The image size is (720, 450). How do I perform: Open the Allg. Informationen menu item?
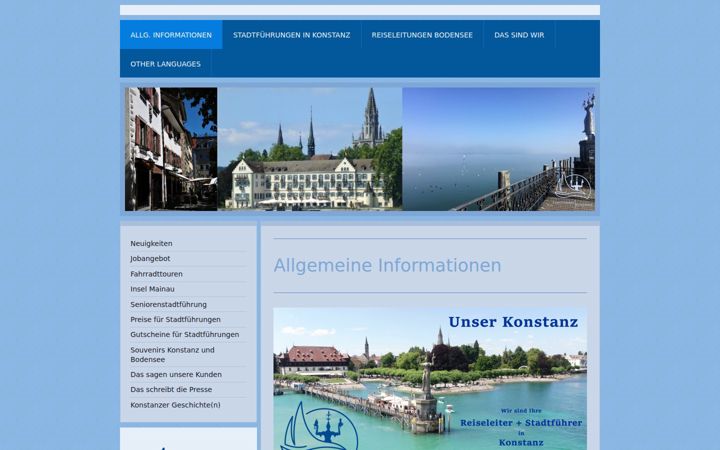[x=171, y=35]
